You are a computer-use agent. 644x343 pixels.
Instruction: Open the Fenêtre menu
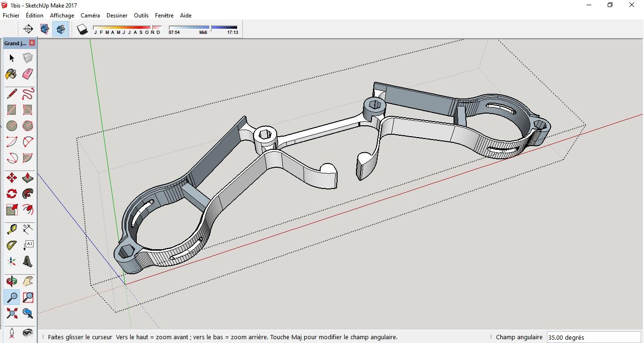click(x=164, y=16)
